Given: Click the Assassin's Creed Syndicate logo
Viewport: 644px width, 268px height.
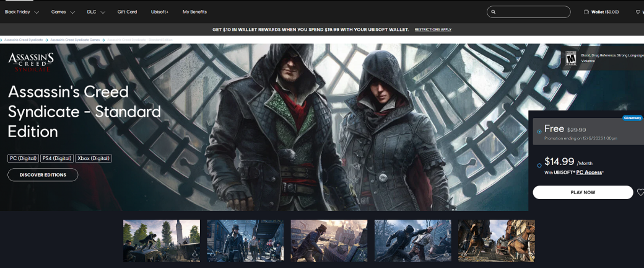Looking at the screenshot, I should tap(31, 62).
